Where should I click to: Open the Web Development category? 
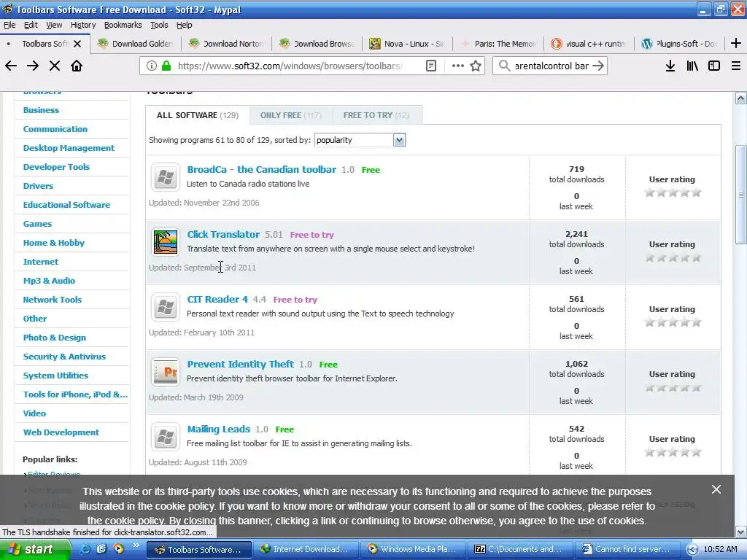[x=61, y=432]
